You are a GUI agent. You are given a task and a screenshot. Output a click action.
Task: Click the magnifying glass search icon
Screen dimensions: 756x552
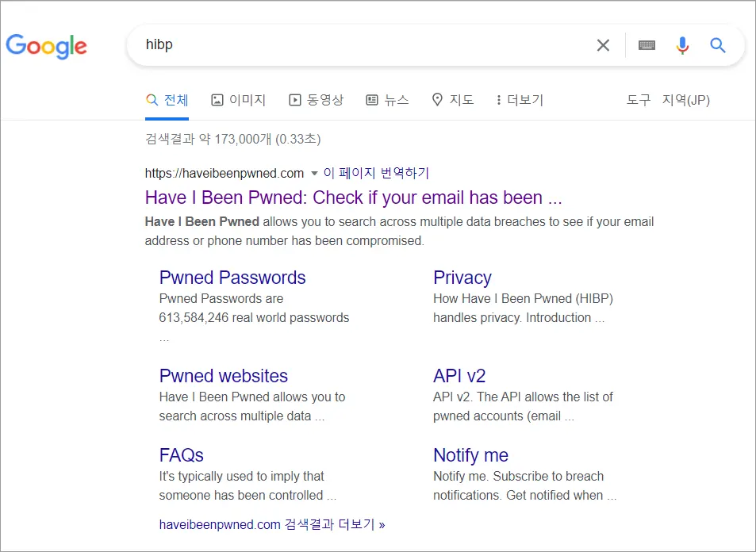(x=718, y=45)
